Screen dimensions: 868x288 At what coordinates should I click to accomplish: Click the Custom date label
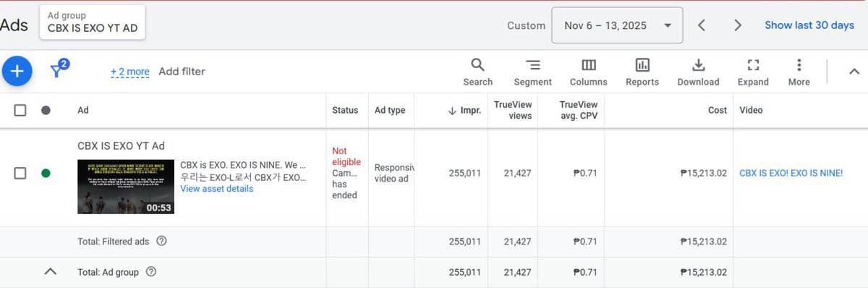526,25
